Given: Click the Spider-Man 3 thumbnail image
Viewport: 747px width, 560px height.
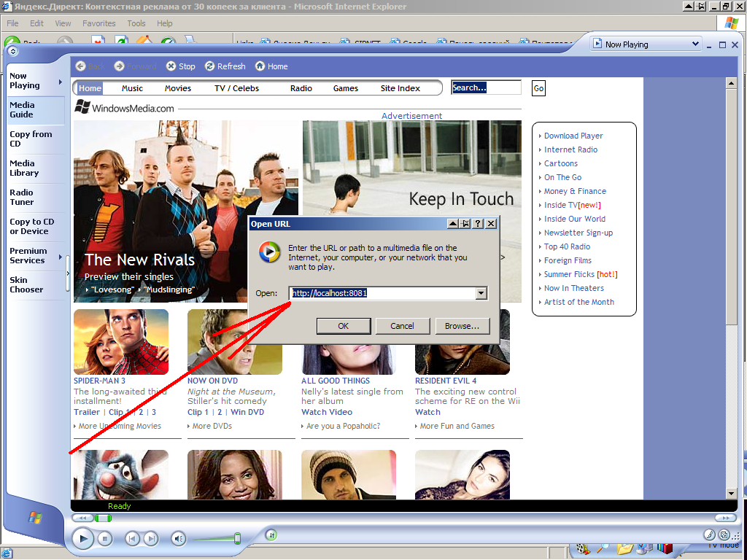Looking at the screenshot, I should coord(121,342).
